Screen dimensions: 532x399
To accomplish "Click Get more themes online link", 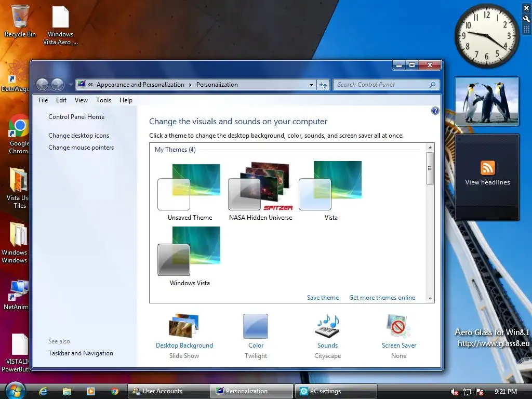I will (382, 298).
